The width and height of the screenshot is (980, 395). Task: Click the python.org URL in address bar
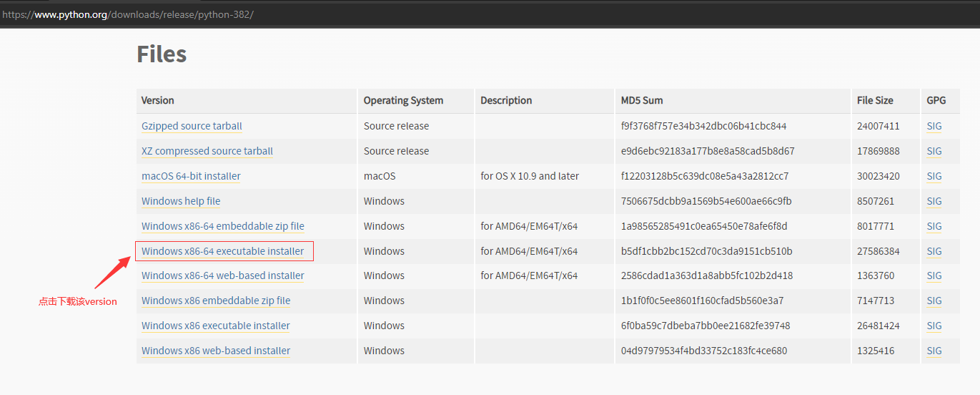(127, 14)
